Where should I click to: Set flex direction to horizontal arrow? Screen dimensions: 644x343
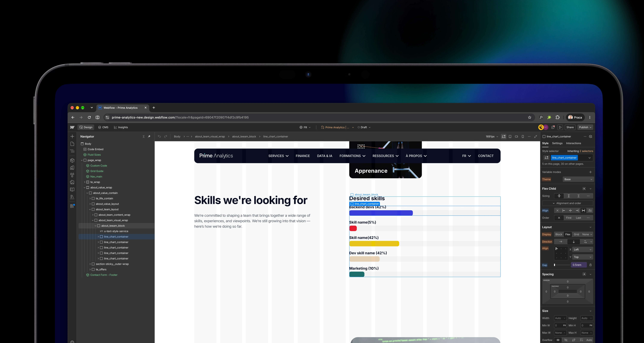point(561,242)
